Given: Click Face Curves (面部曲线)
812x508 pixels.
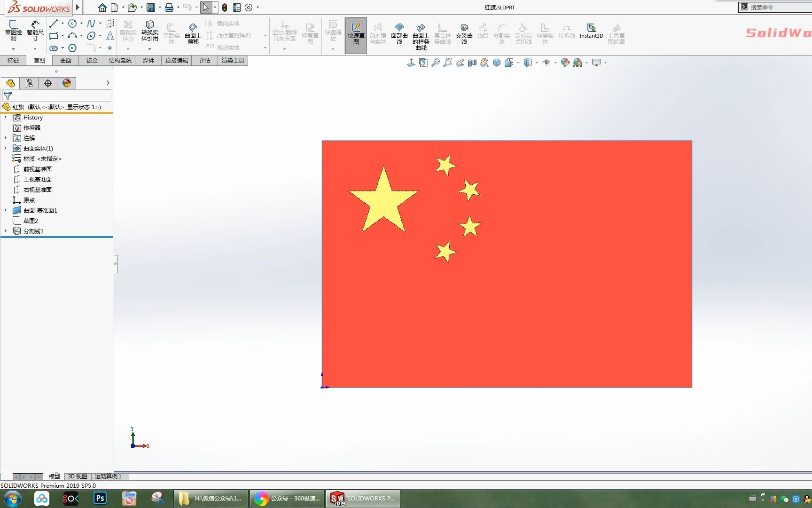Looking at the screenshot, I should pyautogui.click(x=399, y=33).
